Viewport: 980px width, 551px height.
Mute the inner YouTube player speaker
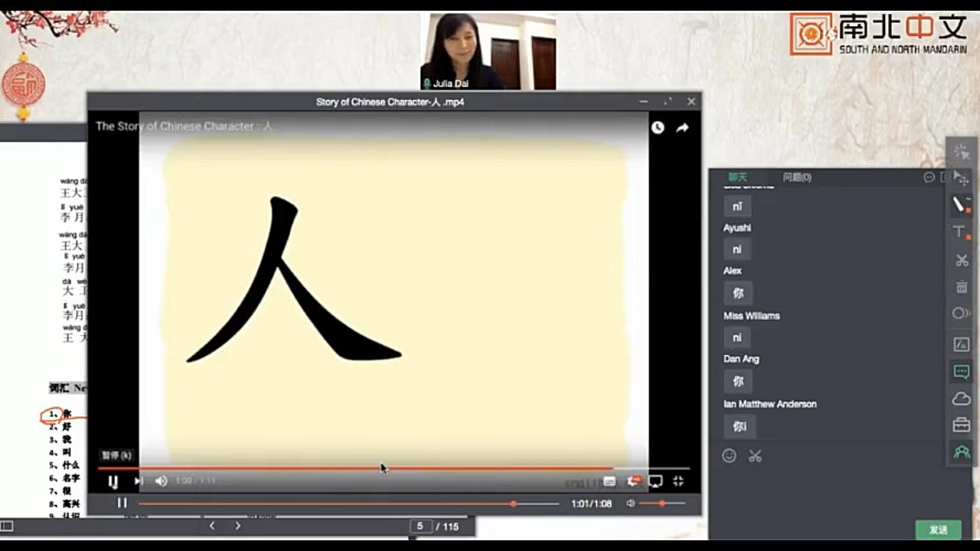coord(161,481)
